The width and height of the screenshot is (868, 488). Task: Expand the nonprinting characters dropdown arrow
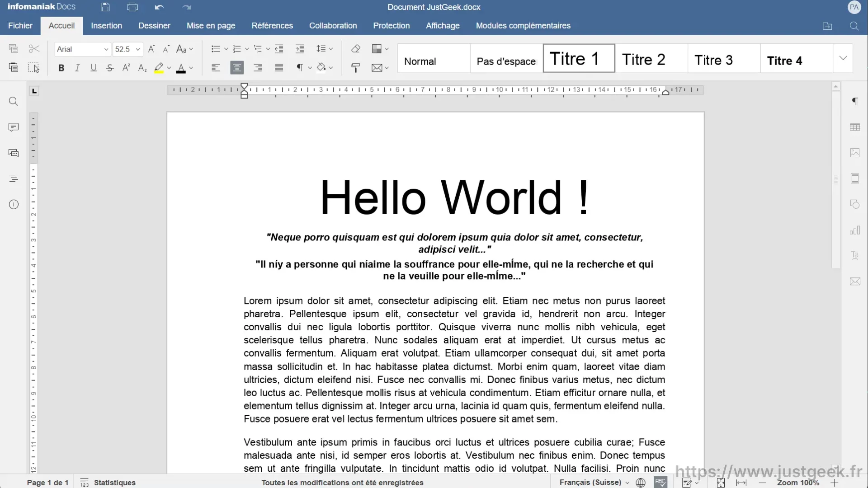310,68
